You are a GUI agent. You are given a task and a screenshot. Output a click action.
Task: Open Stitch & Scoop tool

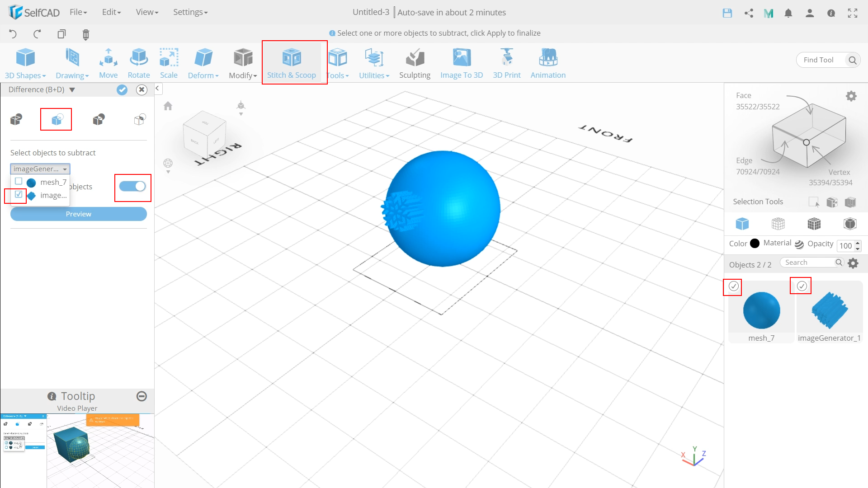[x=292, y=63]
